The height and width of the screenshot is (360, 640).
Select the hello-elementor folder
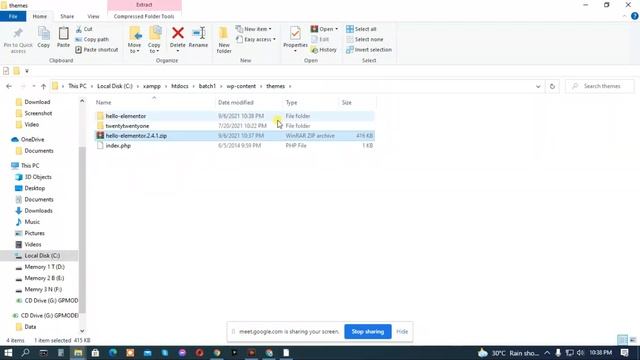(234, 116)
